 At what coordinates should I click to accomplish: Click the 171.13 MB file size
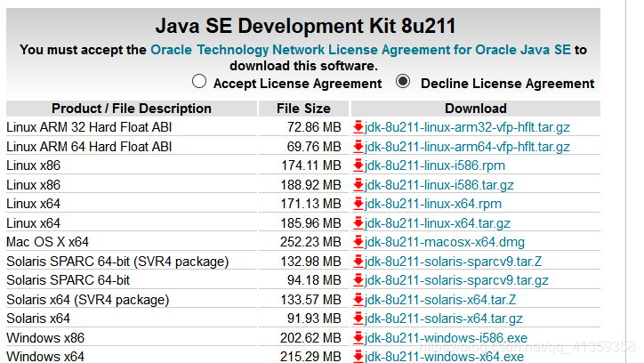click(x=311, y=204)
